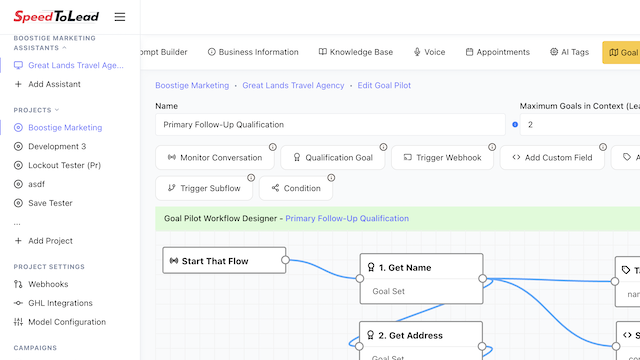The height and width of the screenshot is (360, 640).
Task: Select the 1. Get Name node
Action: click(422, 279)
